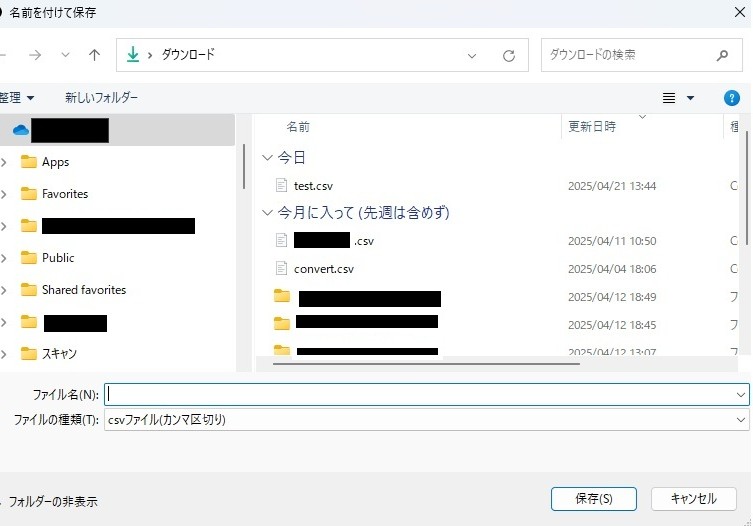Go forward with the right arrow button

click(35, 55)
